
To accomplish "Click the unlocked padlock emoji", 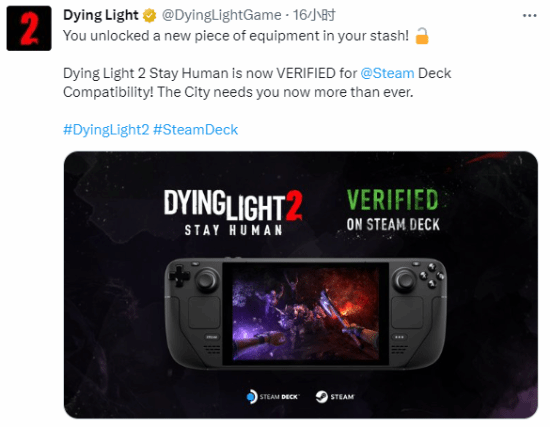I will click(422, 36).
